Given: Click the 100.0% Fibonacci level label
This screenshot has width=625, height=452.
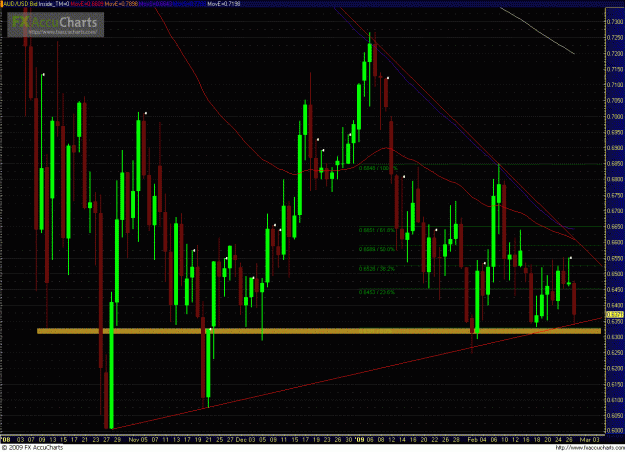Looking at the screenshot, I should point(378,168).
